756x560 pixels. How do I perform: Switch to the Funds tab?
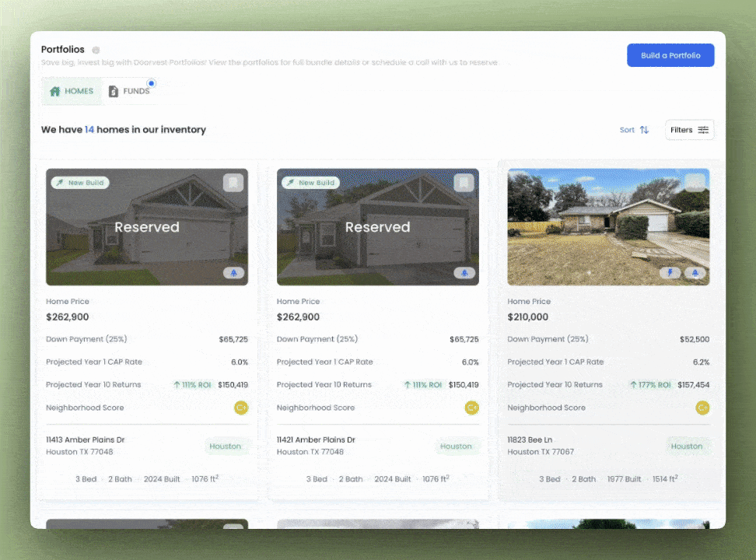pyautogui.click(x=129, y=91)
